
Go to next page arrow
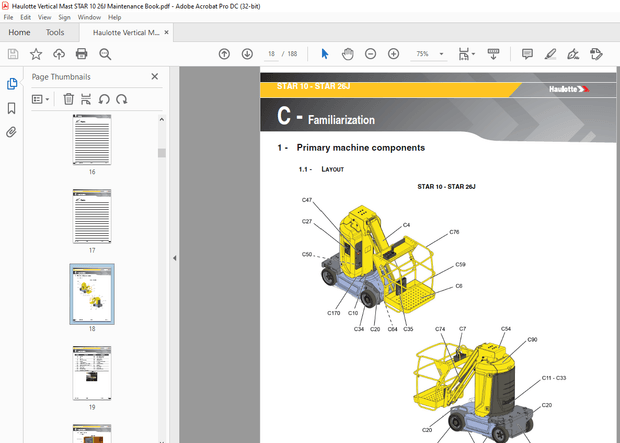coord(246,54)
